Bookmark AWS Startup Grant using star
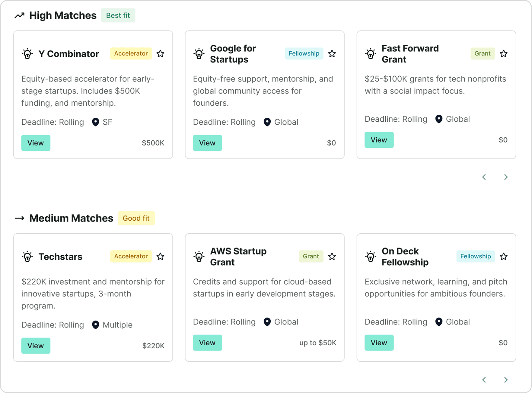 [x=332, y=257]
